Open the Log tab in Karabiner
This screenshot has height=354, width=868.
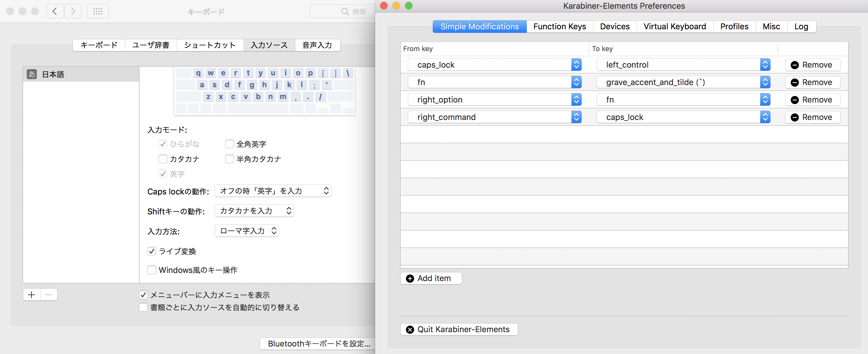(x=801, y=26)
